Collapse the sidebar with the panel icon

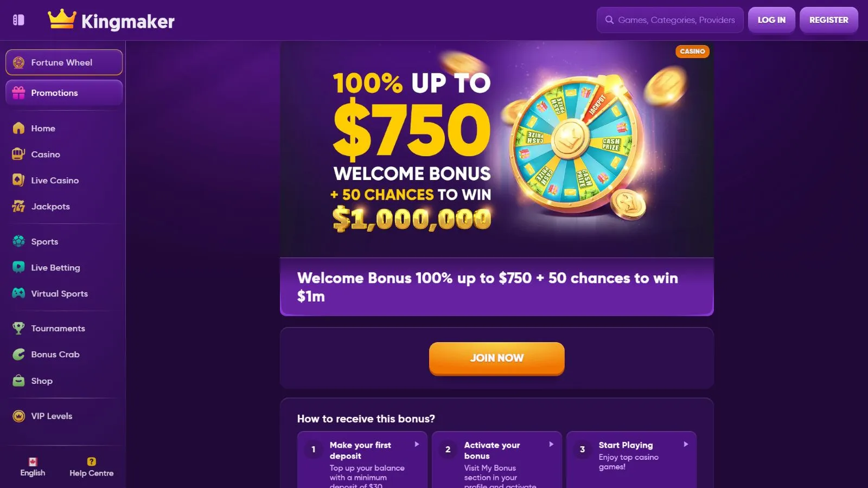pyautogui.click(x=18, y=20)
